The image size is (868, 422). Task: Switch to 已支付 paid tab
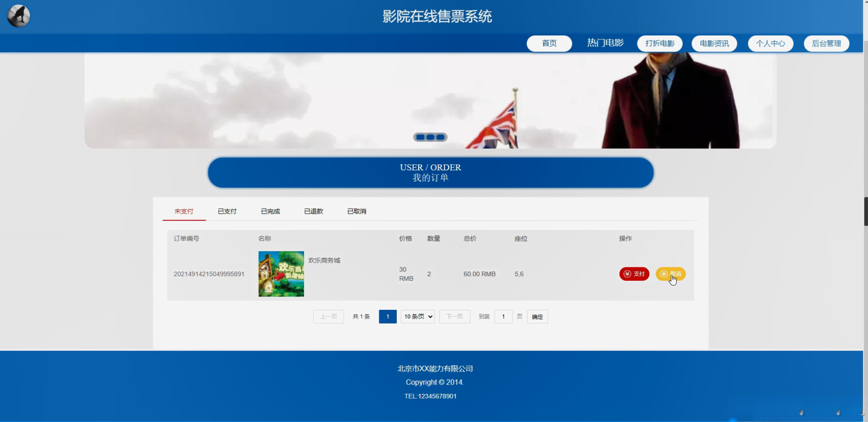227,211
